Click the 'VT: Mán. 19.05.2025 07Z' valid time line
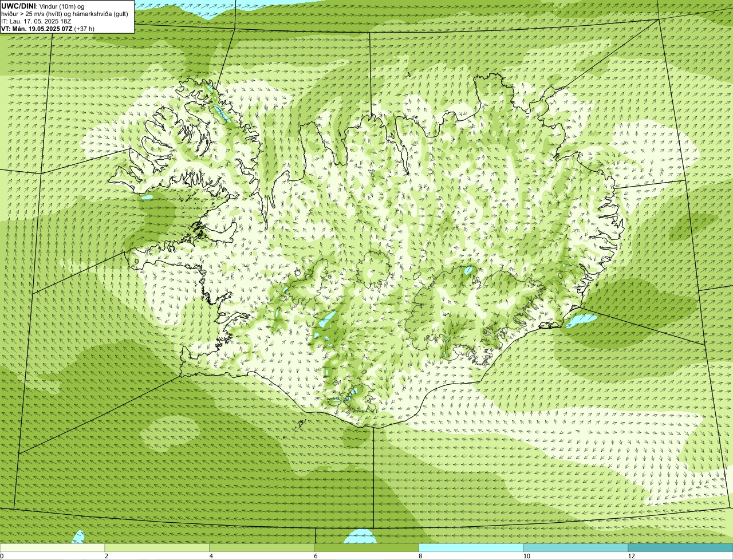This screenshot has height=560, width=733. point(48,29)
